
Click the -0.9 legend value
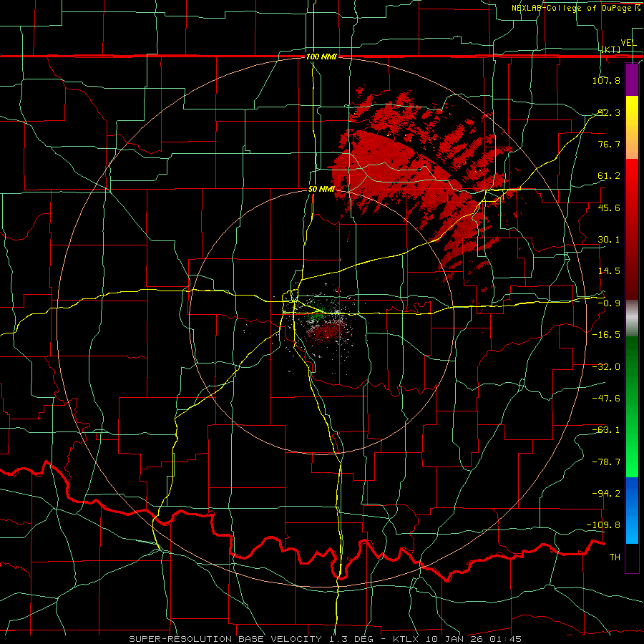click(609, 303)
